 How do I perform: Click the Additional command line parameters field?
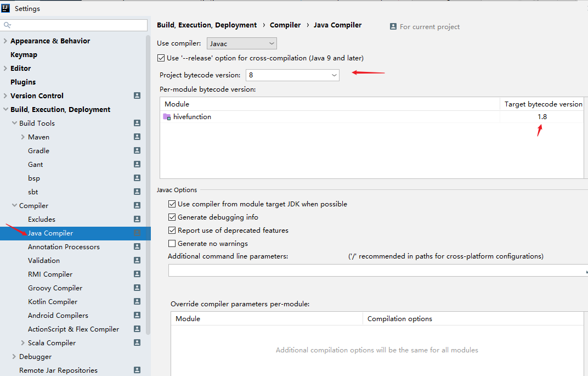(x=376, y=271)
